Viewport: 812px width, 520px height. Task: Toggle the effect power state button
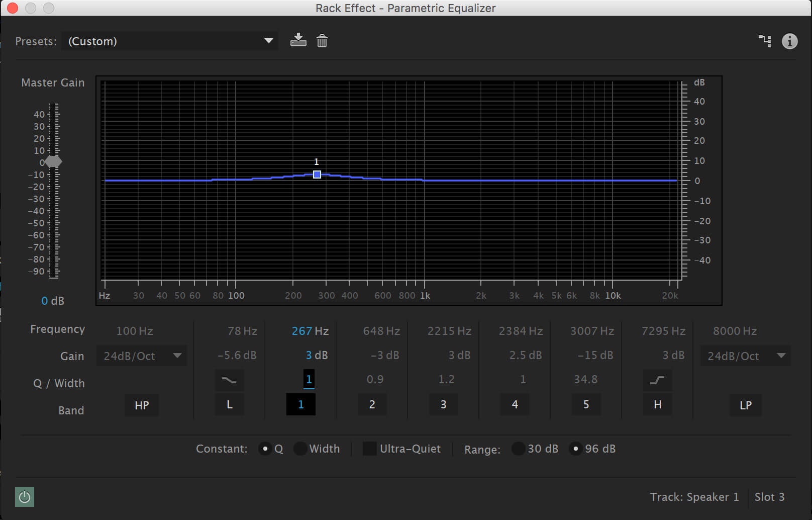(x=25, y=497)
